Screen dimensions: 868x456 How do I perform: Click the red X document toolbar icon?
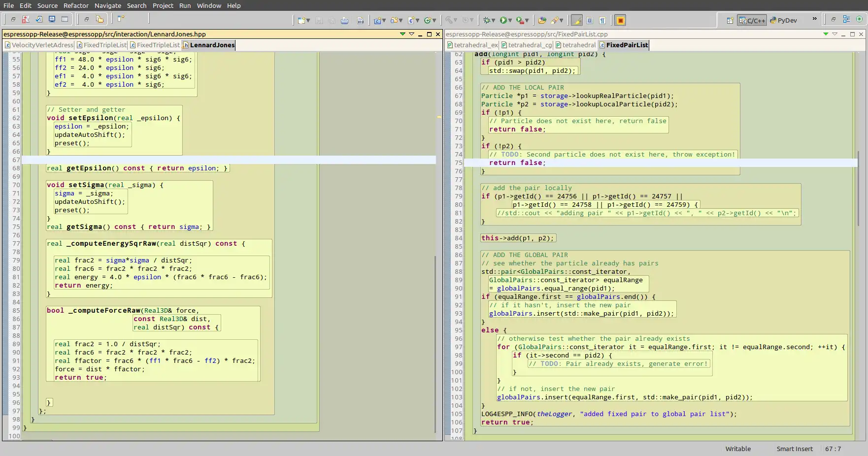click(26, 20)
